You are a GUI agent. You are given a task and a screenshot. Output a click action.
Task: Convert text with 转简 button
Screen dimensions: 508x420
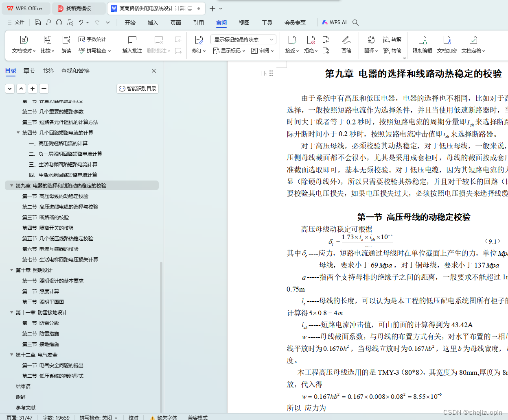(x=392, y=51)
